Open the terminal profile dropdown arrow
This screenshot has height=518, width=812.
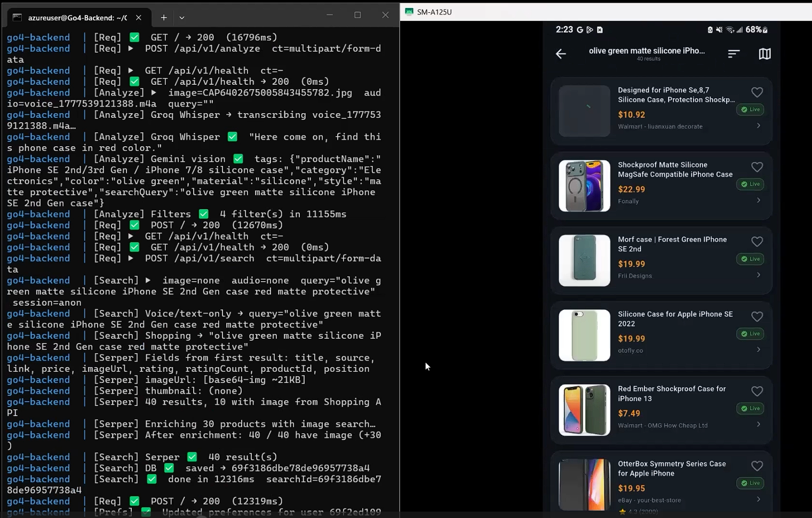(182, 18)
